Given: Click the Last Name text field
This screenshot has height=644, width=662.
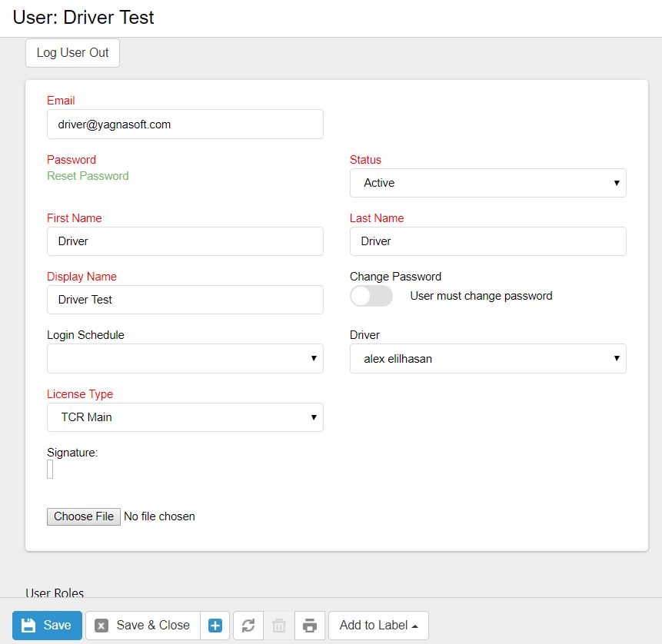Looking at the screenshot, I should (487, 241).
